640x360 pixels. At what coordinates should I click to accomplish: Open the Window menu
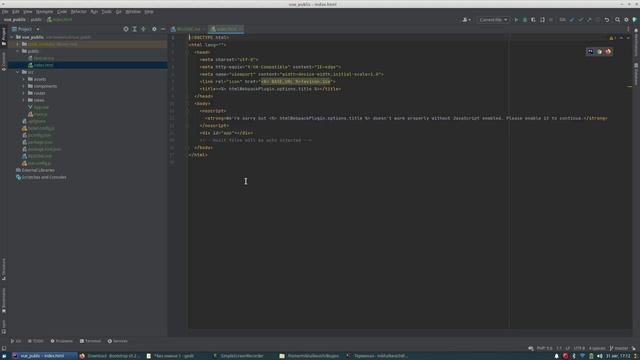click(x=133, y=12)
